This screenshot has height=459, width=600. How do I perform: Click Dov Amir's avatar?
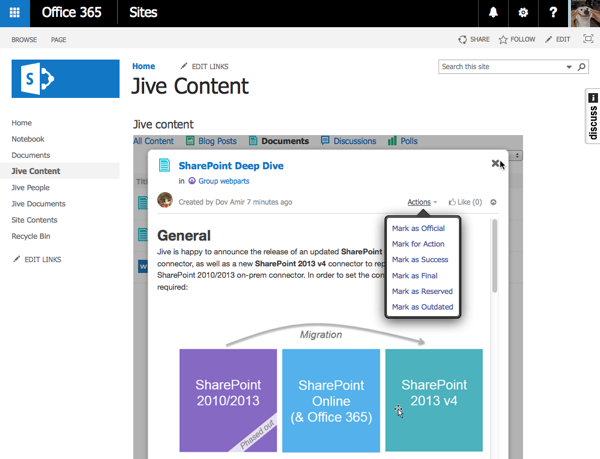[165, 200]
